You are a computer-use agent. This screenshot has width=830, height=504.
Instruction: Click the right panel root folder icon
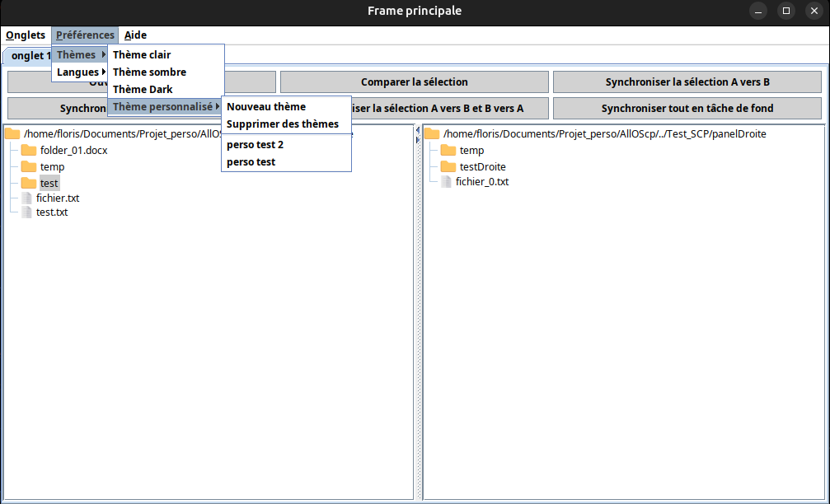click(432, 133)
